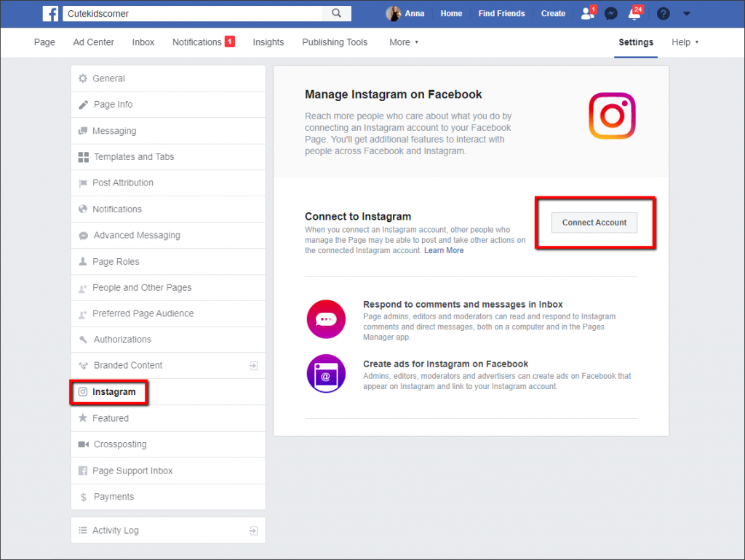Screen dimensions: 745x560
Task: Click the Templates and Tabs grid icon
Action: [x=83, y=157]
